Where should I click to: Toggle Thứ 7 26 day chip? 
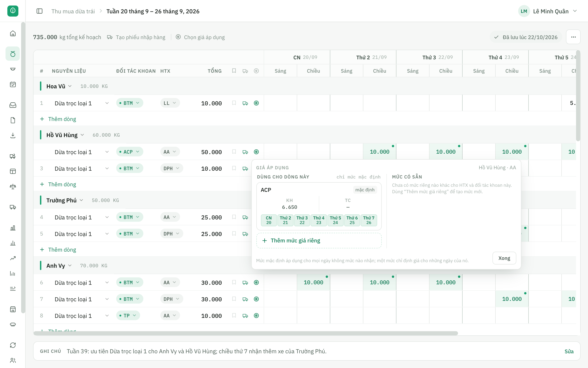point(369,220)
